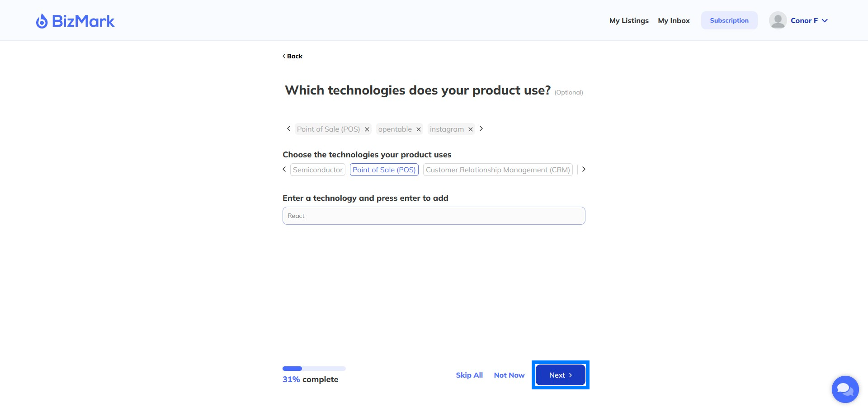The image size is (868, 412).
Task: Deselect the Point of Sale (POS) suggestion chip
Action: tap(384, 170)
